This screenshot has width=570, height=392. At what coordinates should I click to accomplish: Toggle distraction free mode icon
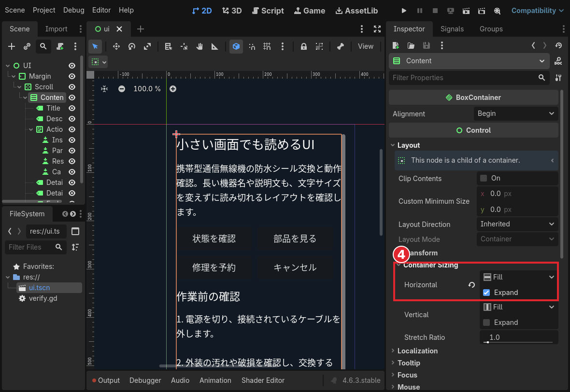pos(377,29)
